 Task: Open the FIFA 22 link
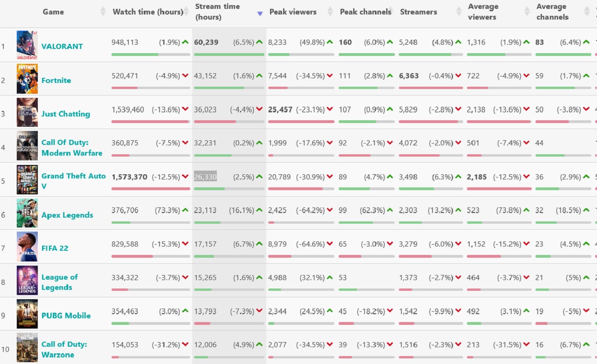click(55, 248)
